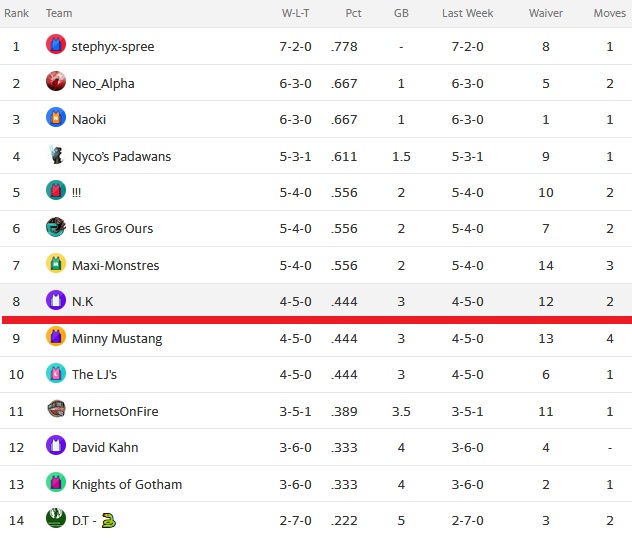Viewport: 632px width, 538px height.
Task: Click Minny Mustang orange jersey icon
Action: pyautogui.click(x=56, y=336)
